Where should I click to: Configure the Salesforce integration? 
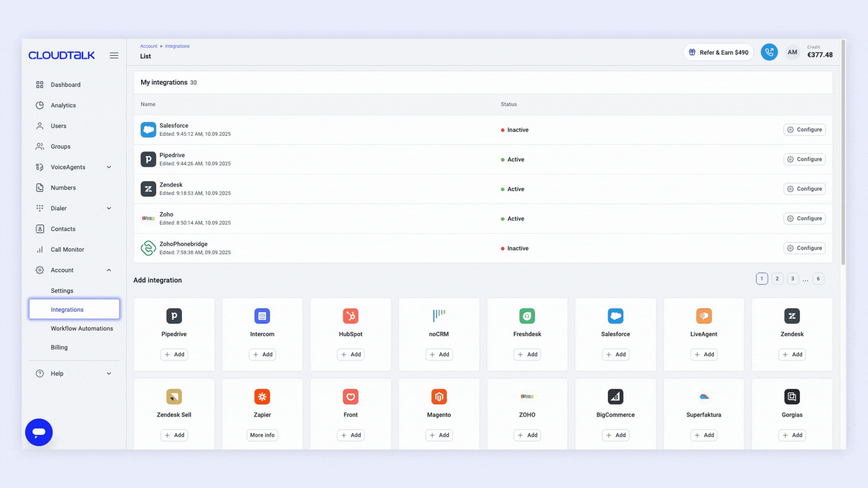coord(804,130)
